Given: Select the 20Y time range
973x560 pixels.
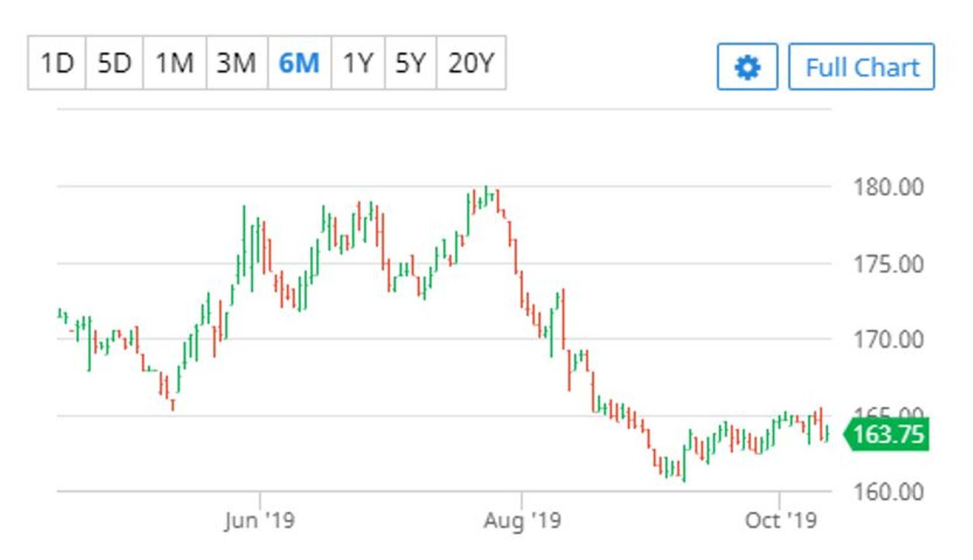Looking at the screenshot, I should click(471, 63).
